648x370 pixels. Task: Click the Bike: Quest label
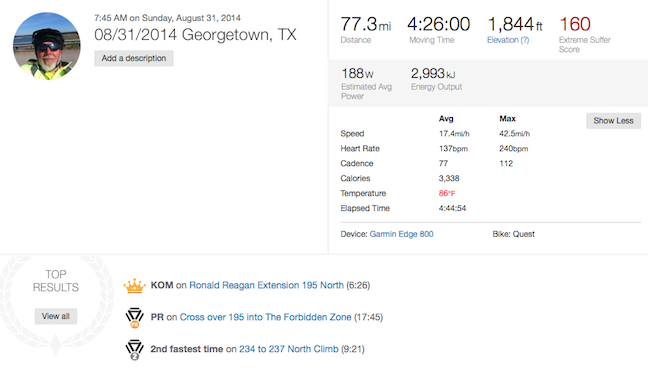(x=514, y=234)
